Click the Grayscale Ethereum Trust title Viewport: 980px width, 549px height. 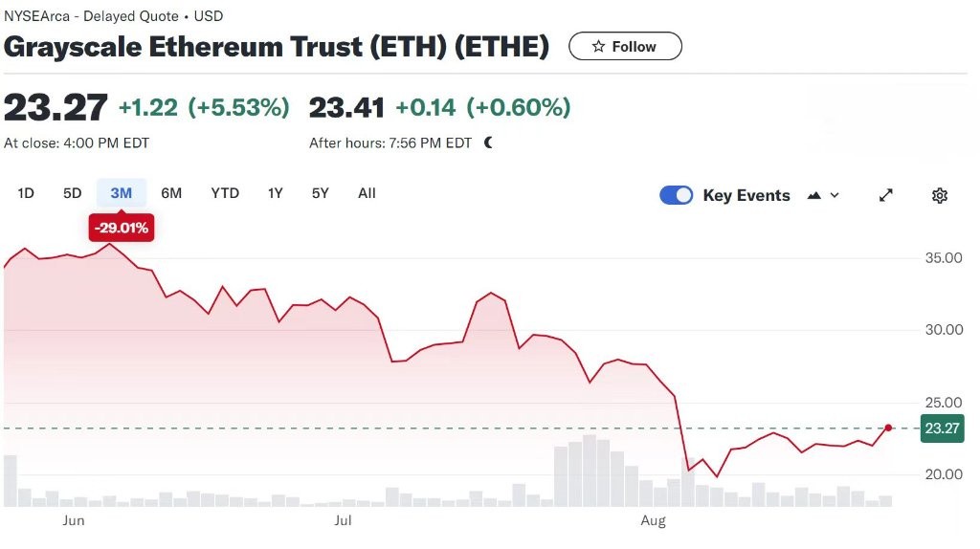[277, 46]
